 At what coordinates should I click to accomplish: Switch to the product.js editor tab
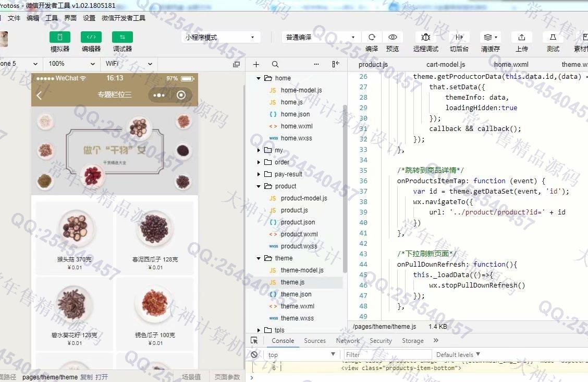coord(373,65)
